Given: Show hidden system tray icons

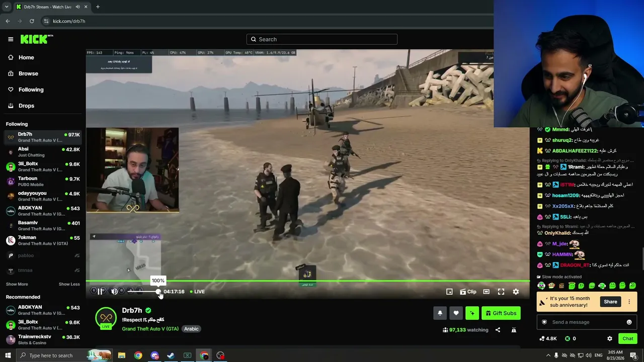Looking at the screenshot, I should click(x=548, y=355).
